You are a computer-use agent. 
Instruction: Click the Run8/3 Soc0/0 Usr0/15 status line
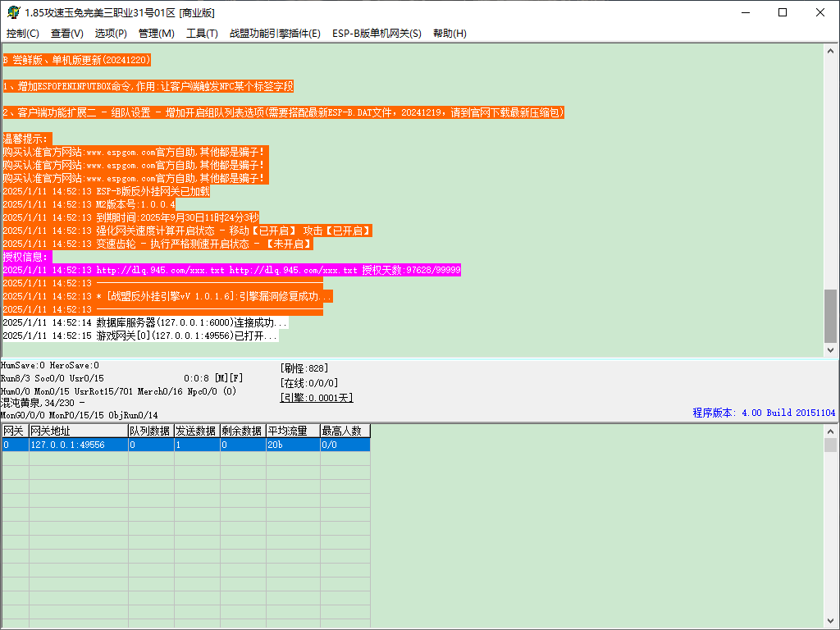[x=52, y=378]
